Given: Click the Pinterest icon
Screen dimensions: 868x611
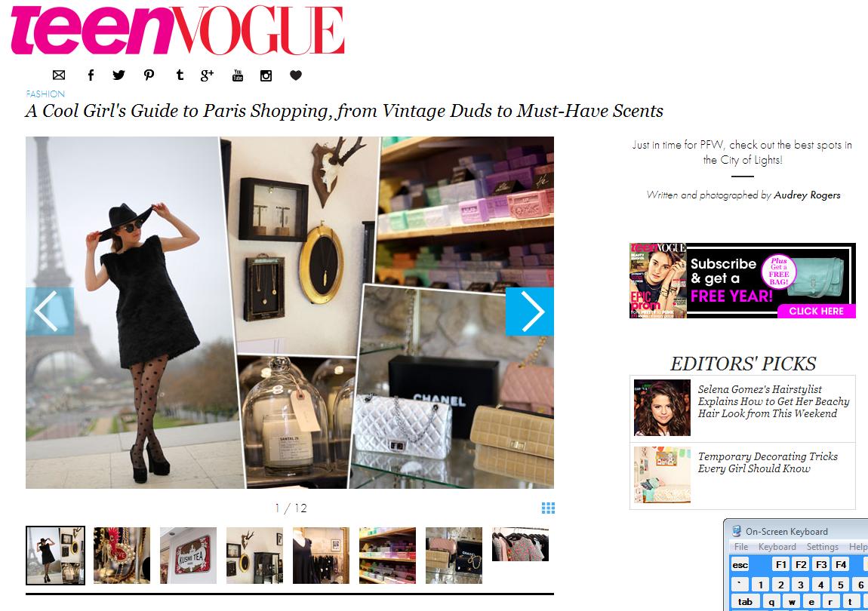Looking at the screenshot, I should coord(149,75).
